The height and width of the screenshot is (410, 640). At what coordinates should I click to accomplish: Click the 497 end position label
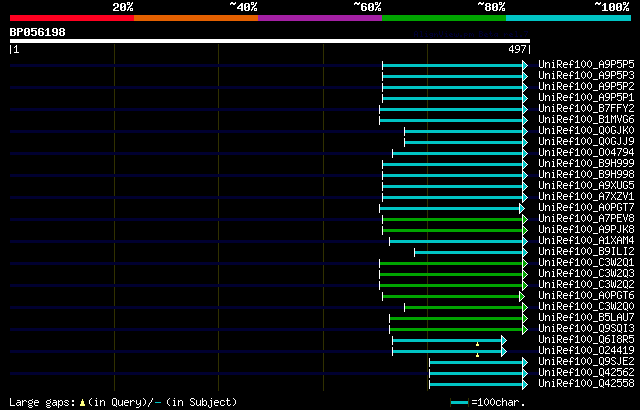pos(517,49)
